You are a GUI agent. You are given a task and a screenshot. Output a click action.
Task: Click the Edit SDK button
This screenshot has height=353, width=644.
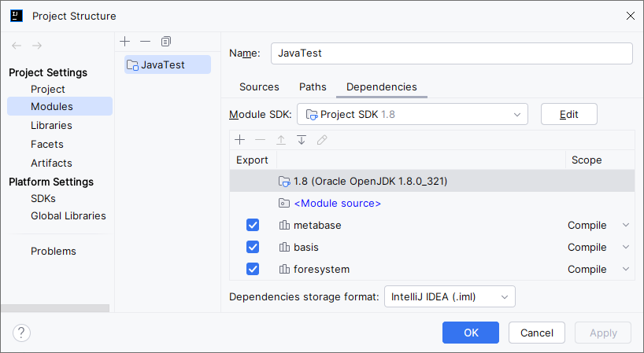568,114
